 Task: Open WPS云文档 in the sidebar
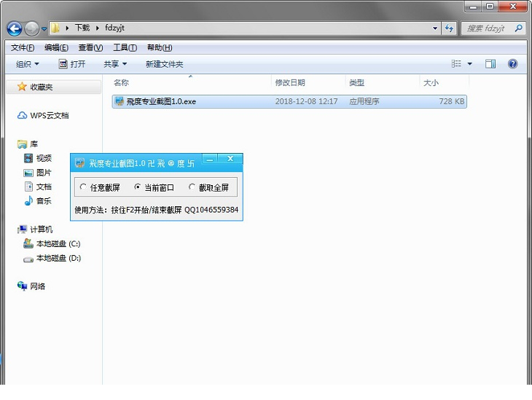[50, 116]
